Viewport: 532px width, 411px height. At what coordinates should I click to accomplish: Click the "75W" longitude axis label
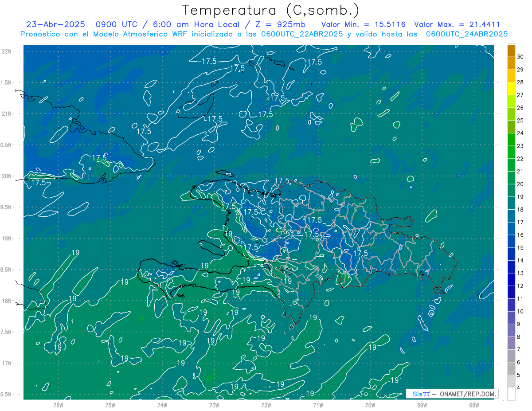[x=110, y=405]
